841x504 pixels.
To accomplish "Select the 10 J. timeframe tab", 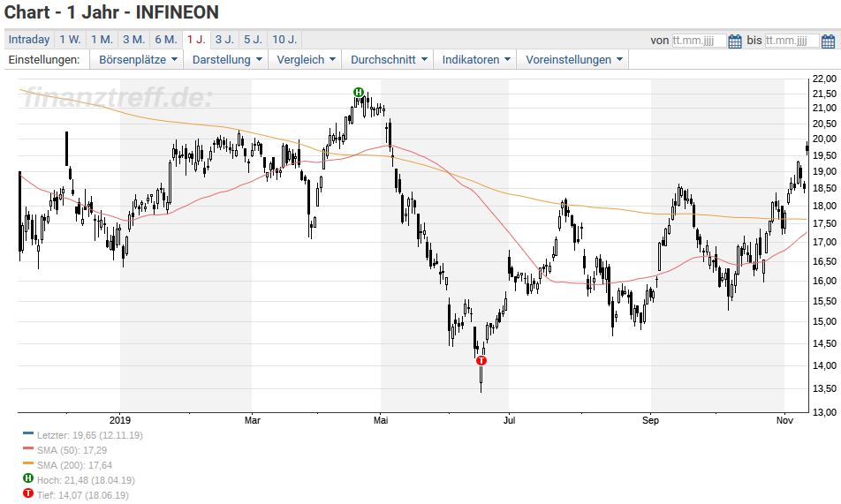I will click(x=284, y=39).
